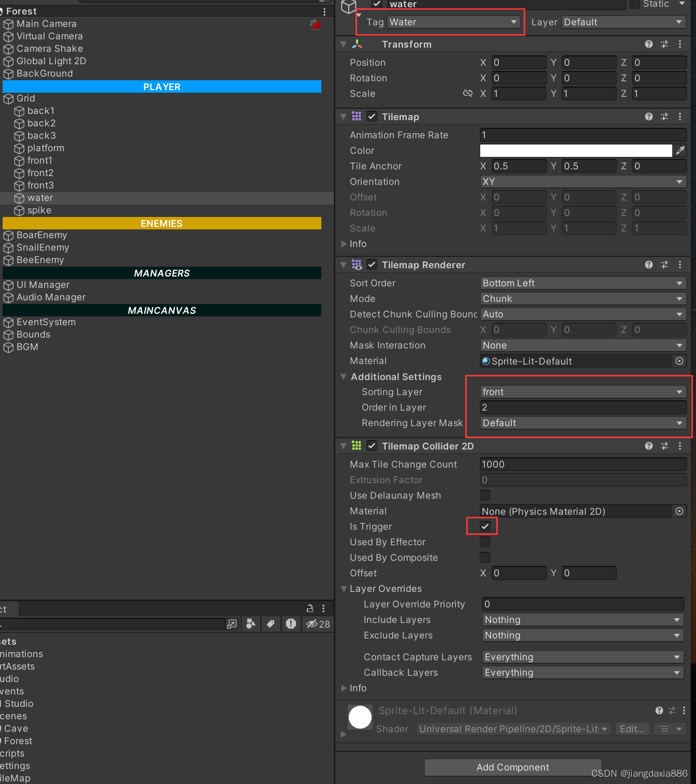Disable the Tilemap Collider 2D checkbox
Viewport: 696px width, 784px height.
372,446
